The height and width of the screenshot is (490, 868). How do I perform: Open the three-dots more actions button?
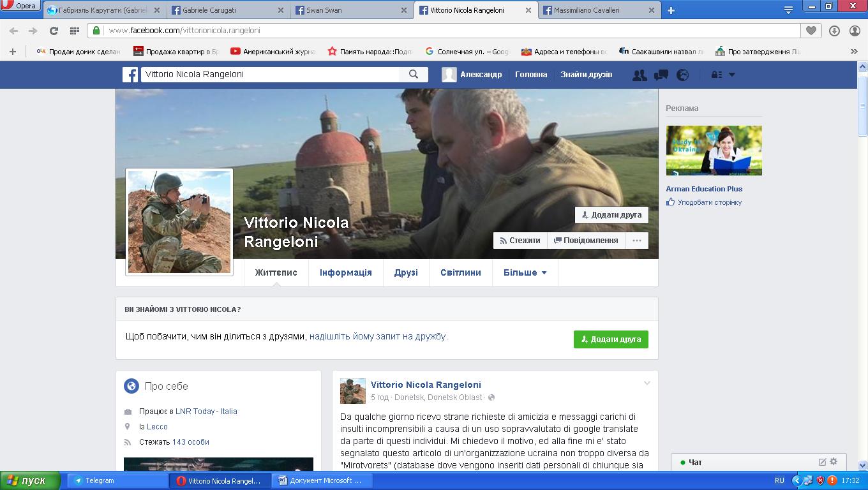(x=636, y=241)
